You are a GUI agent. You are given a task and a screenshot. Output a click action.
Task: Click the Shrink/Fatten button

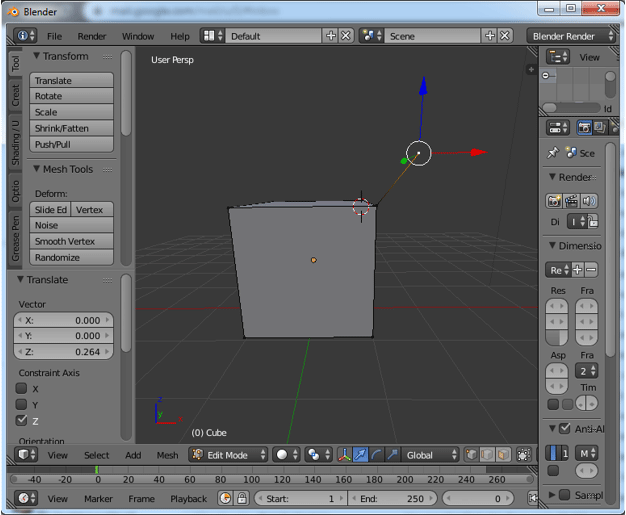coord(62,128)
